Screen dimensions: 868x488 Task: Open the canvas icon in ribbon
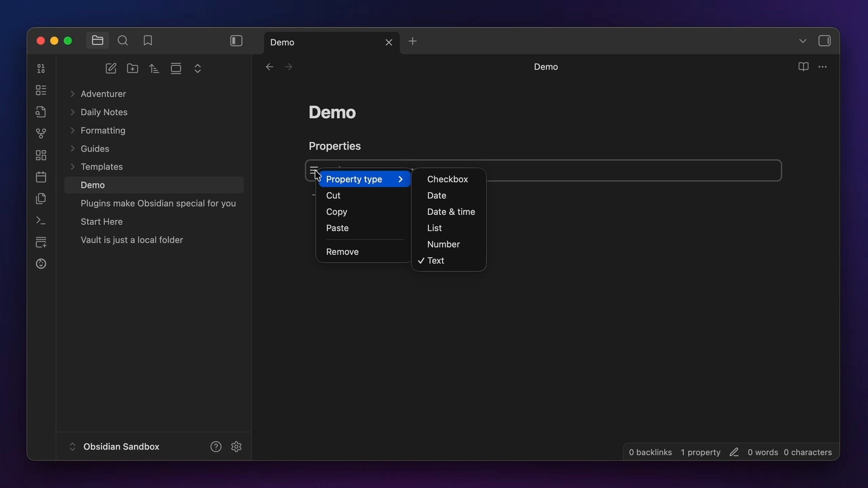click(x=41, y=155)
